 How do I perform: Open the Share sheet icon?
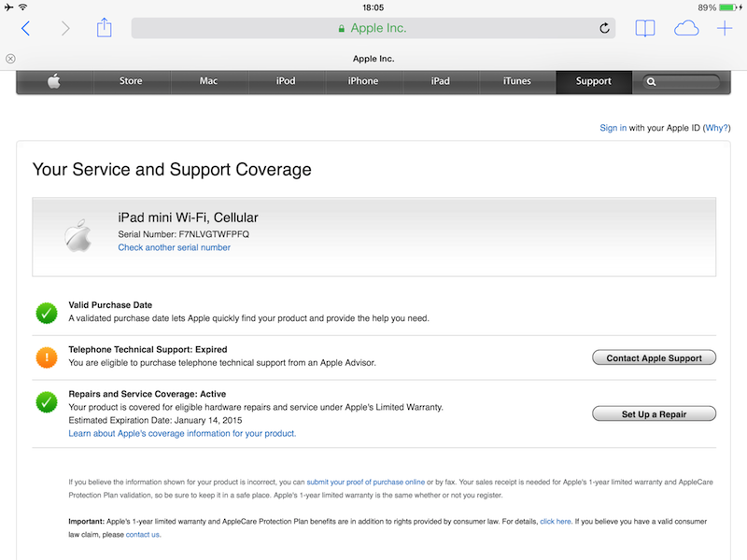(x=104, y=28)
